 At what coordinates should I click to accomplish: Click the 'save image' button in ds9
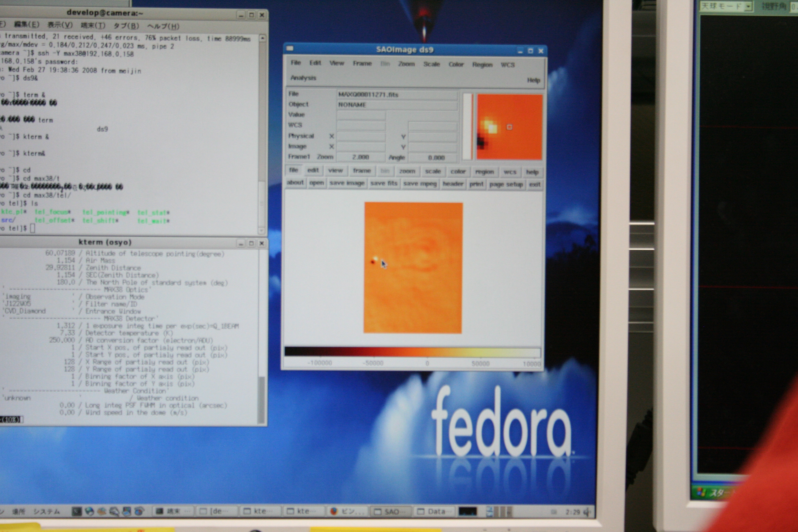(347, 183)
